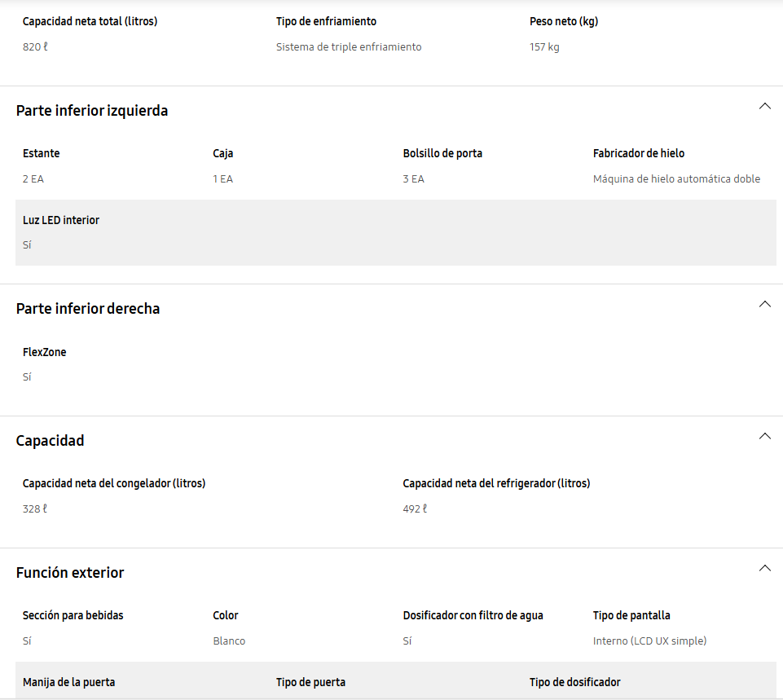Collapse the Función exterior section chevron

coord(764,568)
